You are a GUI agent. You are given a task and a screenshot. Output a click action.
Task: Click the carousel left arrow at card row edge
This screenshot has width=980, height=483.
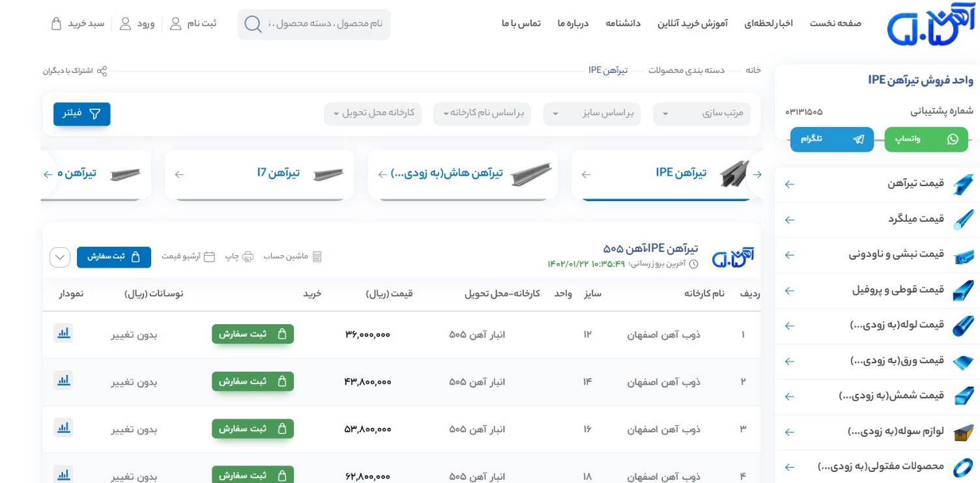click(48, 174)
